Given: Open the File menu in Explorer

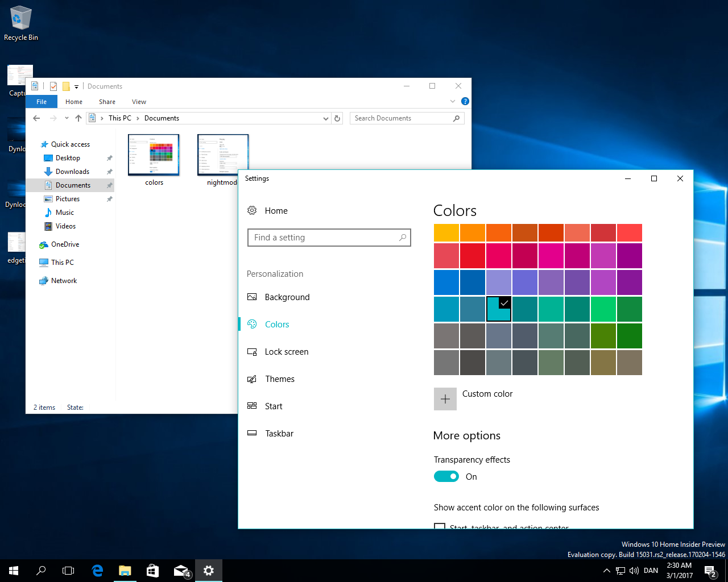Looking at the screenshot, I should [42, 101].
